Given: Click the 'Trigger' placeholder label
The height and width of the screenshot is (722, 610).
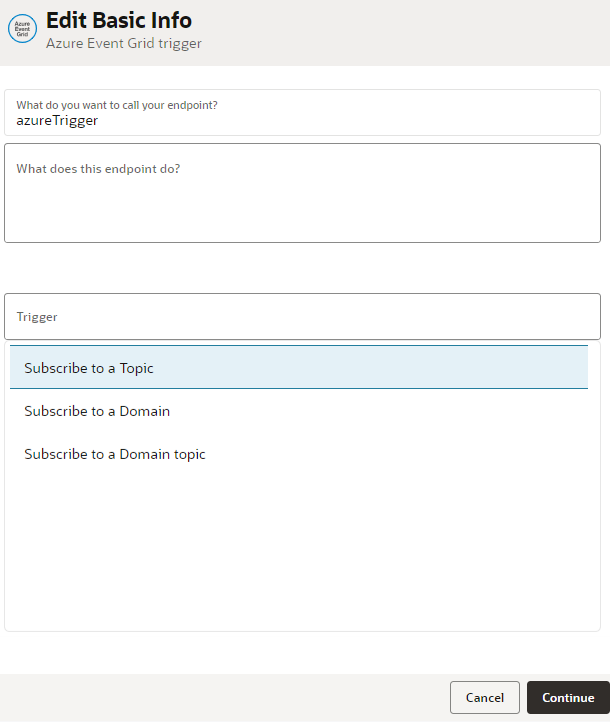Looking at the screenshot, I should 37,317.
